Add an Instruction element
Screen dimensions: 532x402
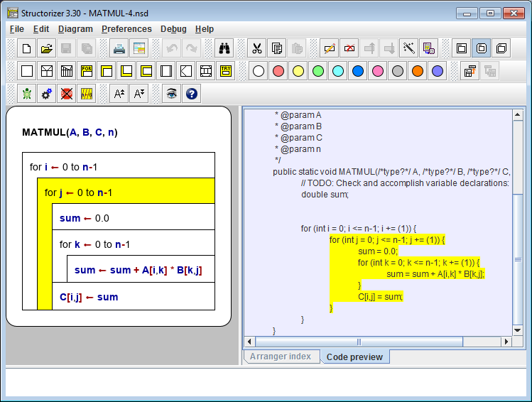(x=27, y=71)
